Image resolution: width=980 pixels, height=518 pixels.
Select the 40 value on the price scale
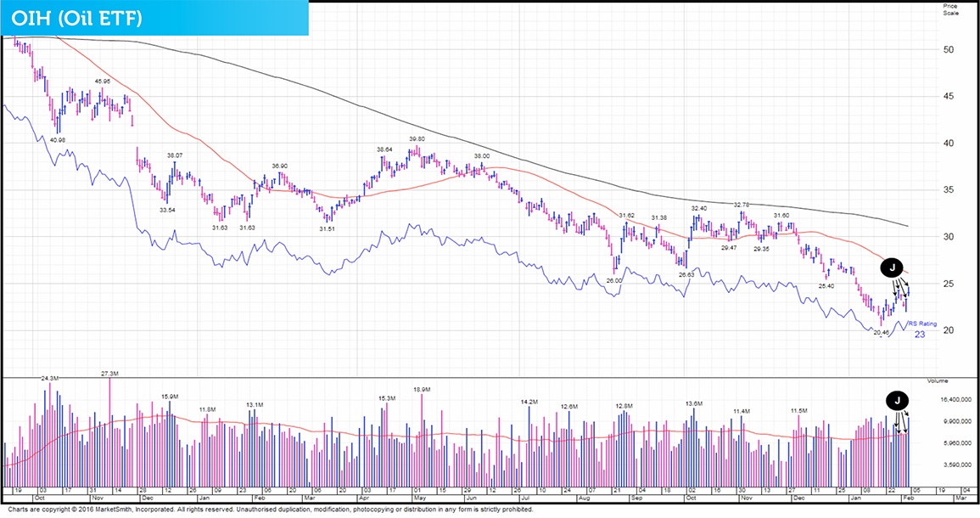tap(949, 144)
